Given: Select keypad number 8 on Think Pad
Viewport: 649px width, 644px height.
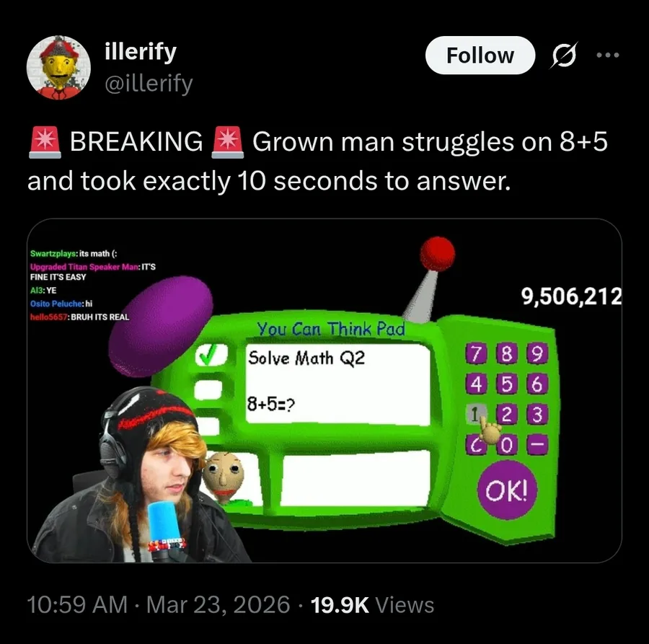Looking at the screenshot, I should (x=507, y=354).
